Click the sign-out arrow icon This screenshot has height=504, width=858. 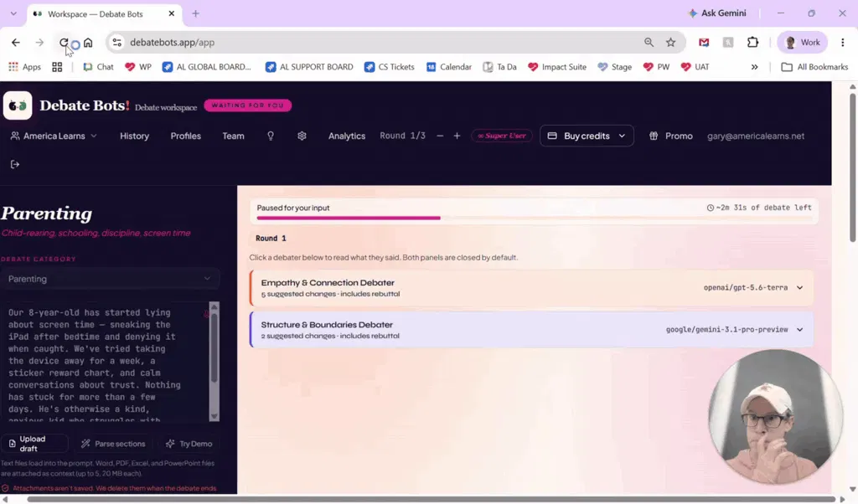point(15,165)
